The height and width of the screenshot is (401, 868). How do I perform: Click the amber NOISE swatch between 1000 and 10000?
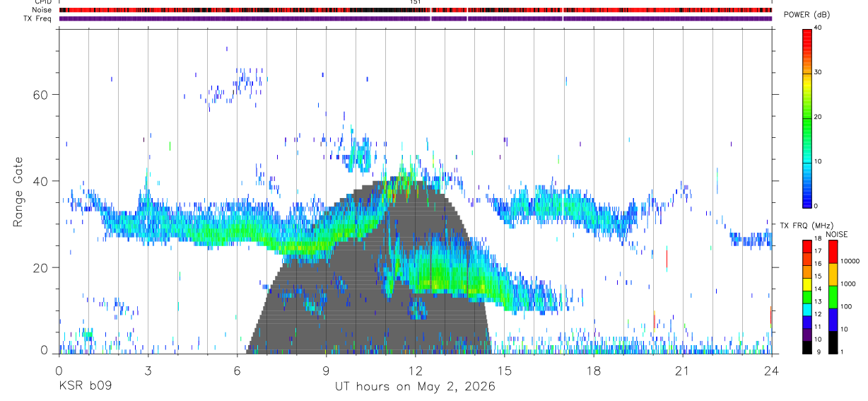click(x=833, y=274)
